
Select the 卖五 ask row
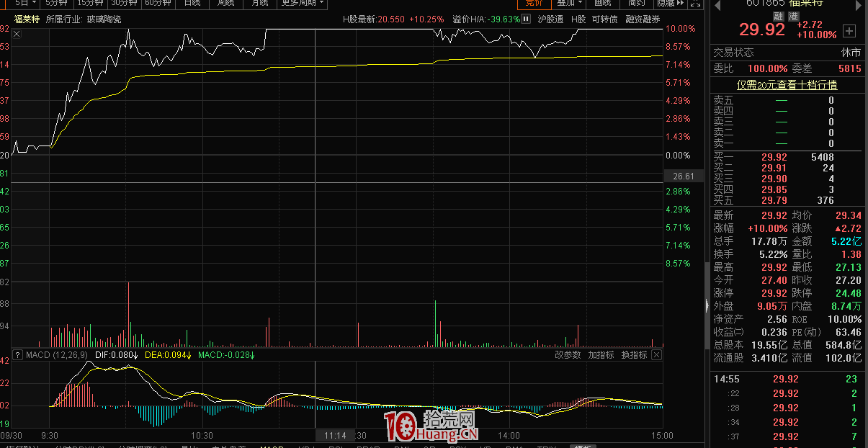788,101
